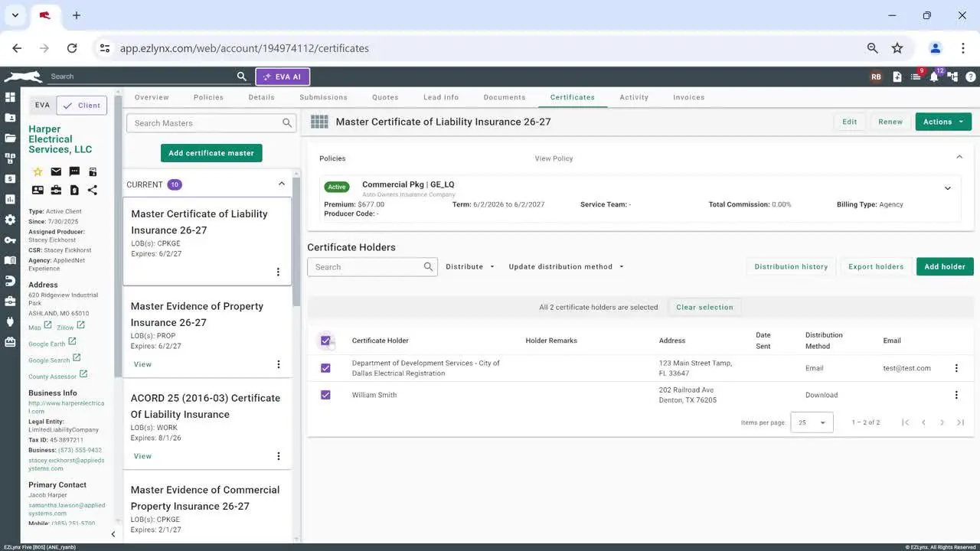Open the Distribute dropdown
The width and height of the screenshot is (980, 551).
[470, 267]
